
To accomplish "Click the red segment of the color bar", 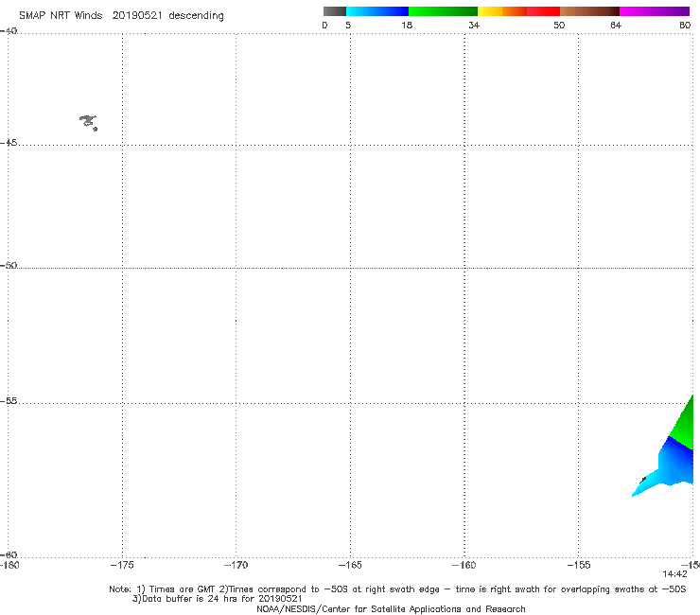I will pyautogui.click(x=543, y=11).
